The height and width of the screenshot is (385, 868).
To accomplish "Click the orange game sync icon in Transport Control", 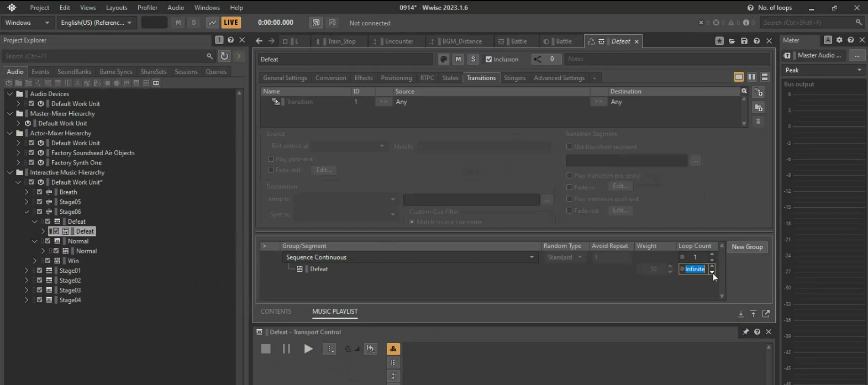I will point(393,349).
